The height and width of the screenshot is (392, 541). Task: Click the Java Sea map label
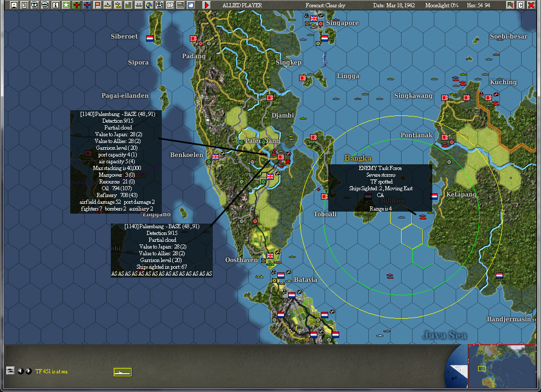click(x=445, y=335)
